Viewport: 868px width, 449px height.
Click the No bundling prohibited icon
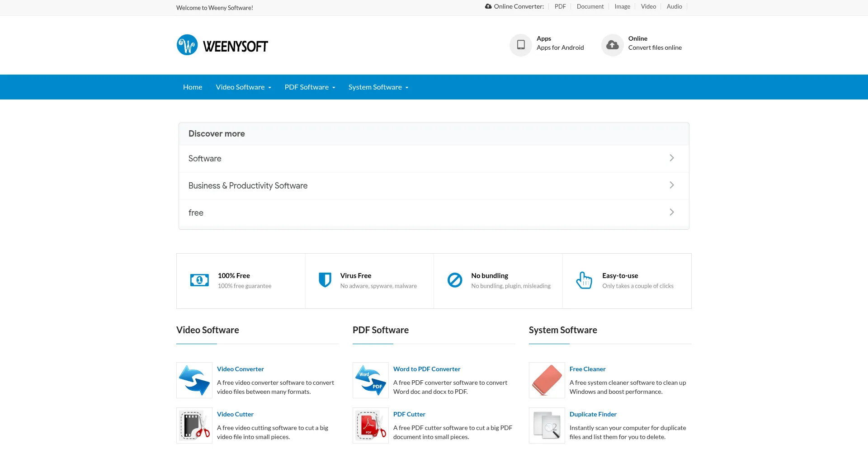(455, 280)
